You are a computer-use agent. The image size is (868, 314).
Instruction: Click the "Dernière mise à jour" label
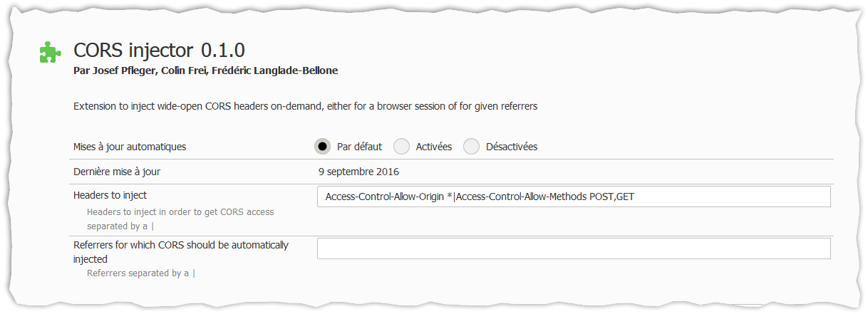pyautogui.click(x=118, y=172)
